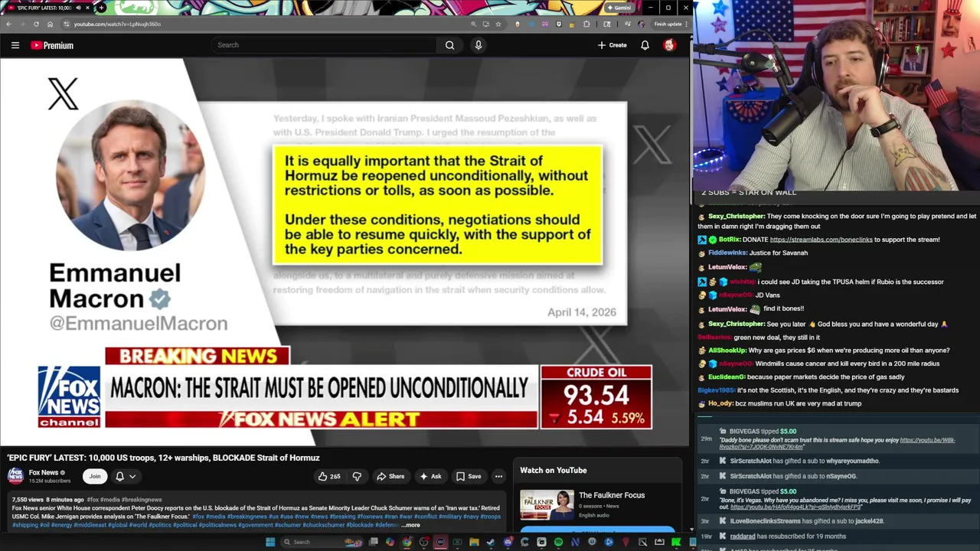This screenshot has height=551, width=980.
Task: Click '7,550 views 8 minutes ago' text
Action: click(x=47, y=500)
